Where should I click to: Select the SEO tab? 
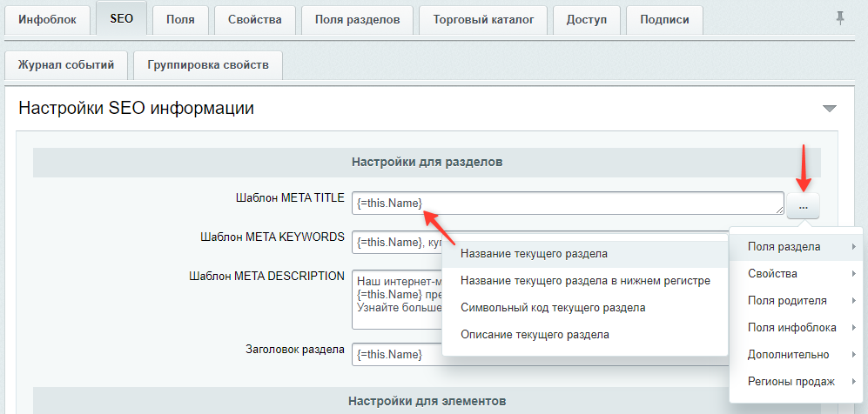[x=121, y=19]
